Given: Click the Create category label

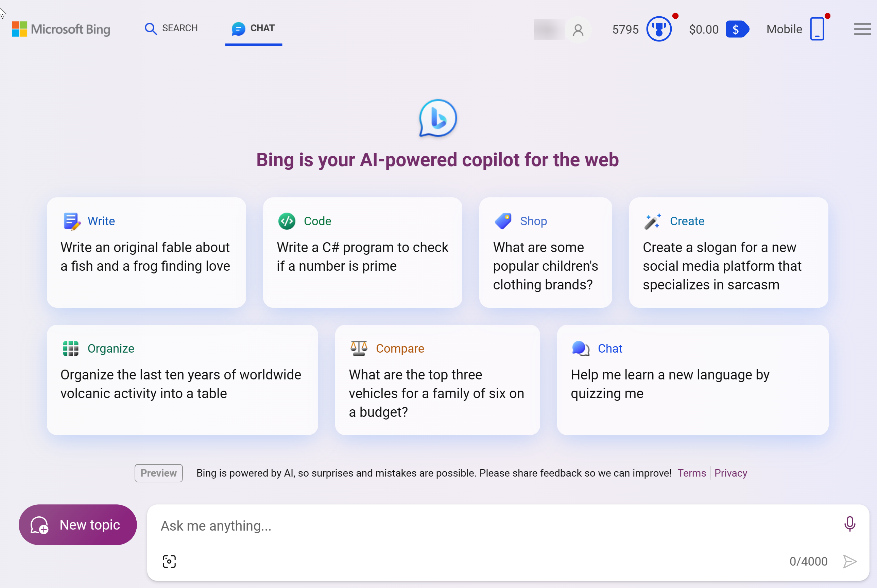Looking at the screenshot, I should [x=687, y=221].
